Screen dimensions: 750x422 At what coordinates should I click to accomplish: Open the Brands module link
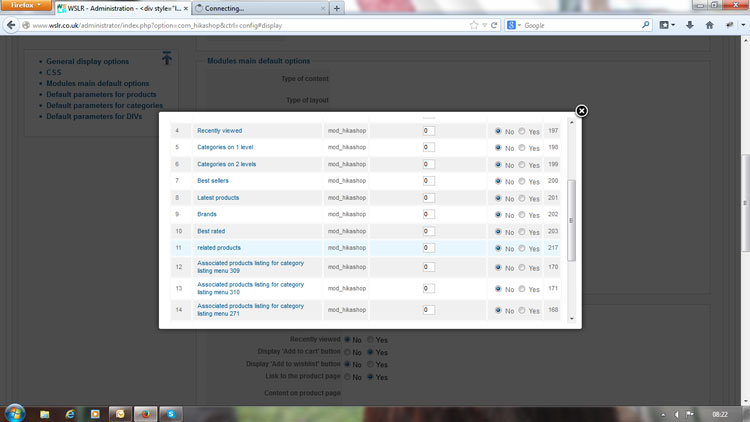point(207,214)
